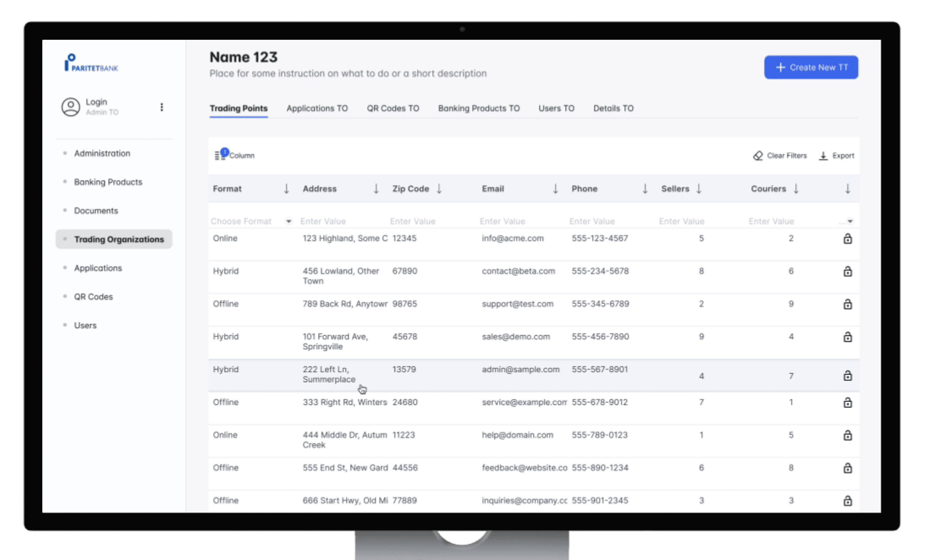Go to Documents in the sidebar
Image resolution: width=935 pixels, height=560 pixels.
coord(96,211)
